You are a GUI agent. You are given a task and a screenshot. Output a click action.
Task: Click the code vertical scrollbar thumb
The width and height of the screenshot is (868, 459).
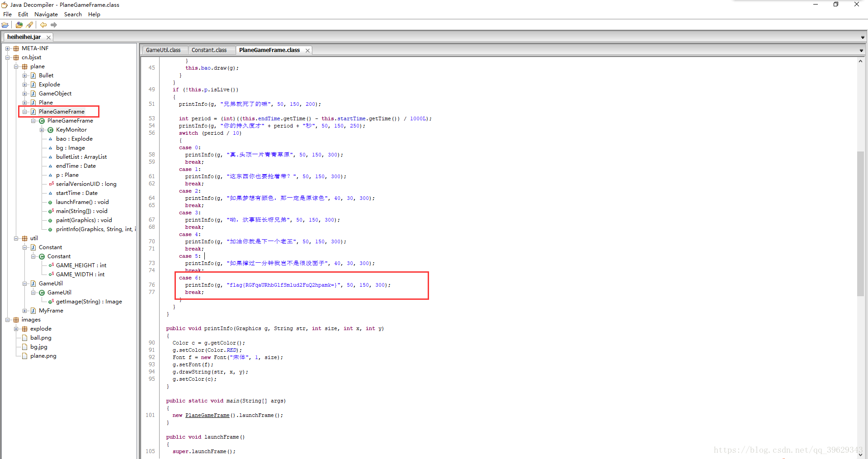[x=861, y=224]
